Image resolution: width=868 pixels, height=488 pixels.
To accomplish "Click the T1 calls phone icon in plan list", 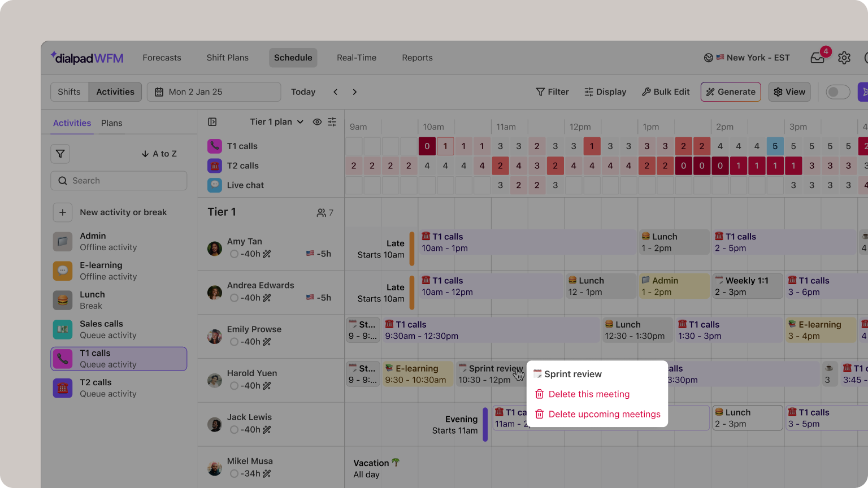I will (x=215, y=146).
